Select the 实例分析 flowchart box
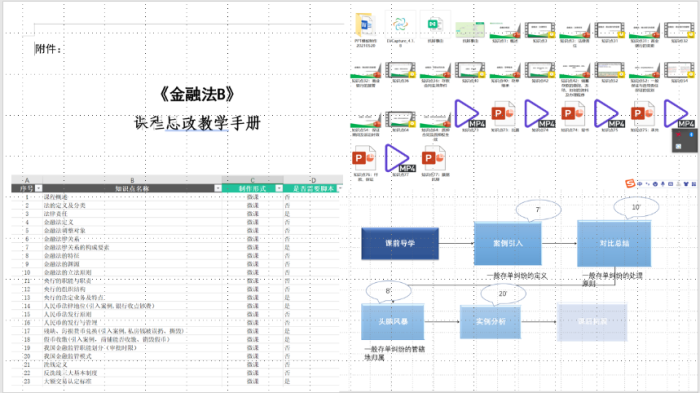Image resolution: width=700 pixels, height=393 pixels. (490, 322)
